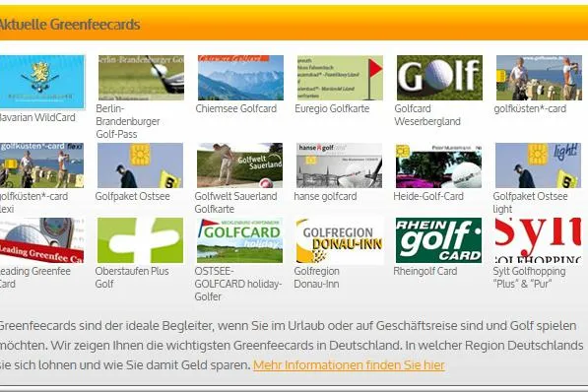The height and width of the screenshot is (392, 588).
Task: Select the Leading Greenfee Card image
Action: coord(41,240)
